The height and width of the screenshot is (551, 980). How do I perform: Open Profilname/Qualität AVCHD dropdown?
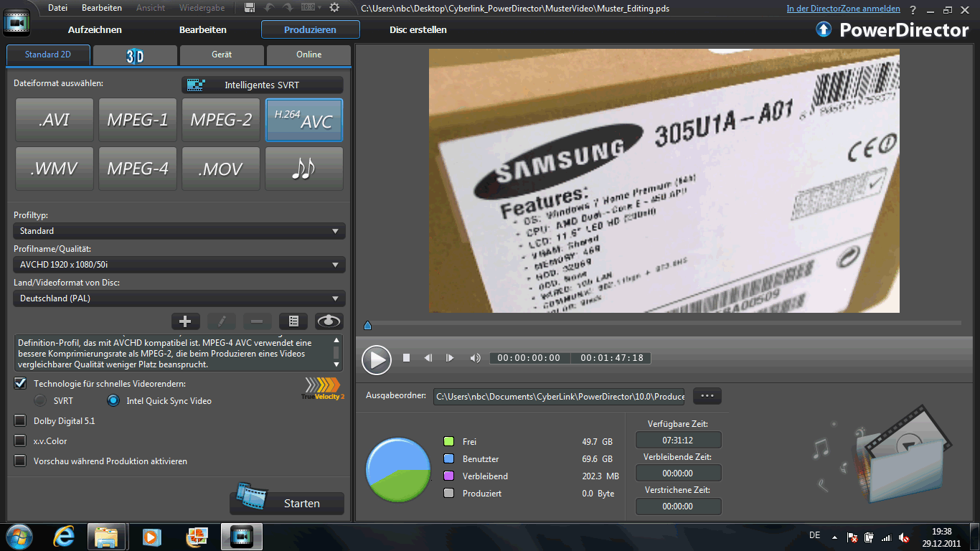[x=179, y=265]
